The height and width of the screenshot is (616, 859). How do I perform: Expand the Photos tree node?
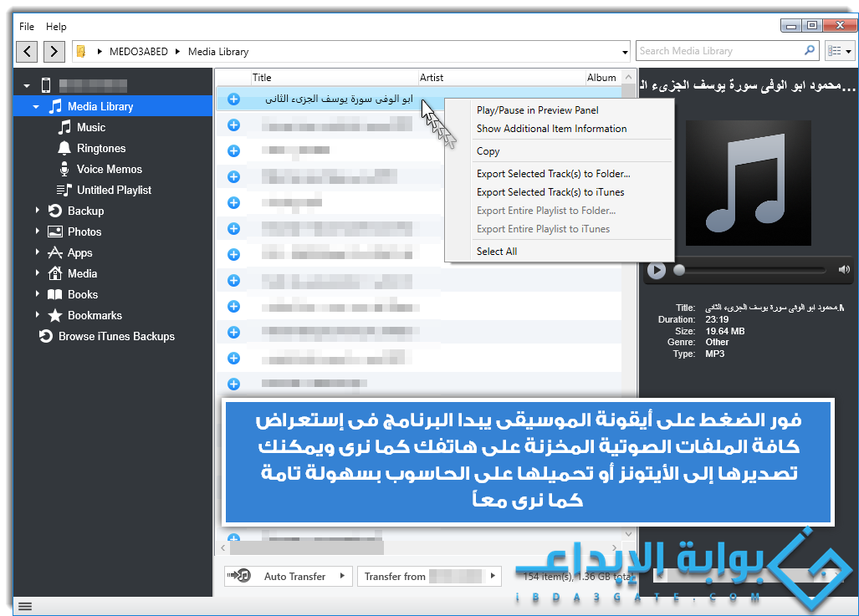38,231
